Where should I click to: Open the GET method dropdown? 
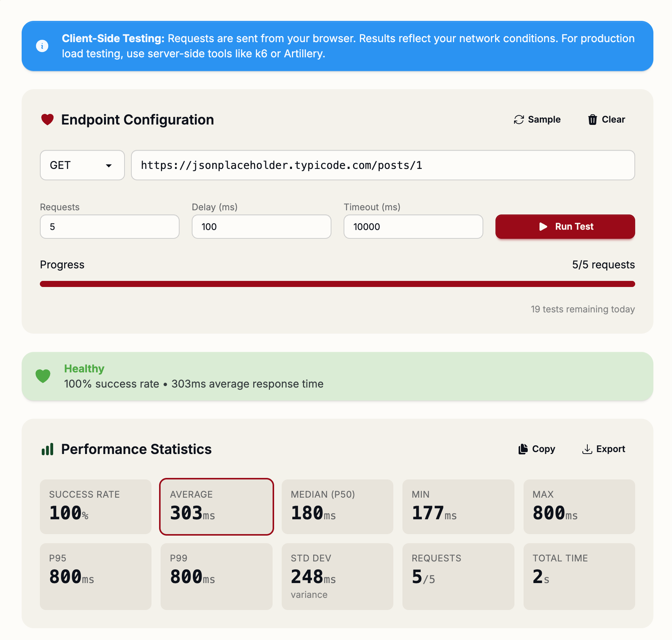click(x=82, y=165)
